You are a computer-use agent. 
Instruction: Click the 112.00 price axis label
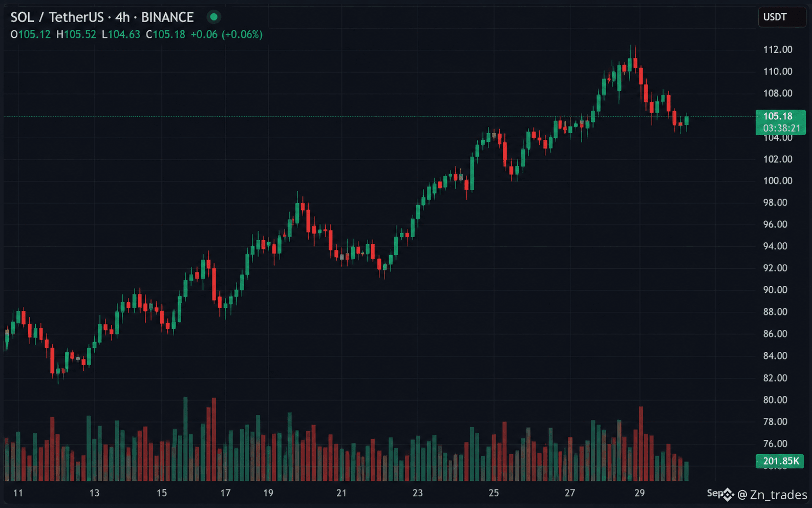point(778,50)
